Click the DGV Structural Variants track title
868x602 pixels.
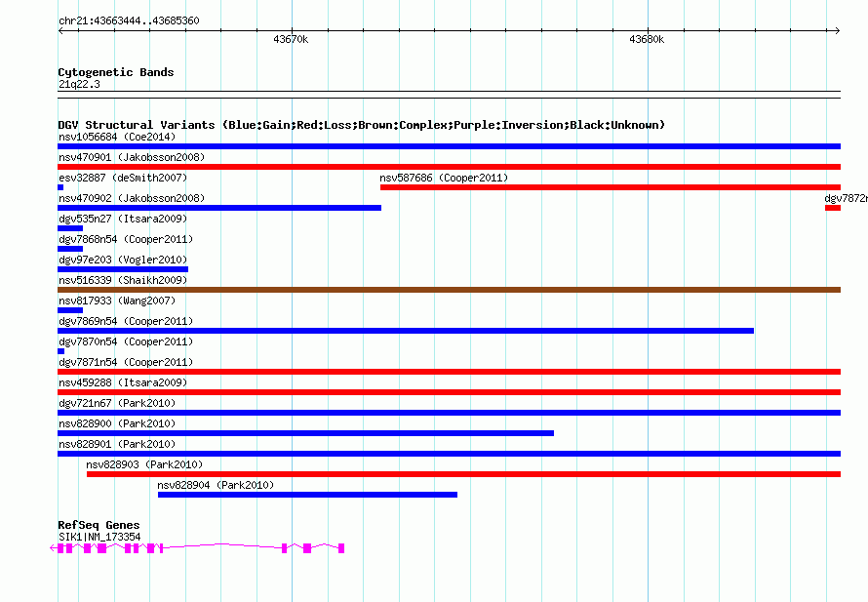pos(362,125)
